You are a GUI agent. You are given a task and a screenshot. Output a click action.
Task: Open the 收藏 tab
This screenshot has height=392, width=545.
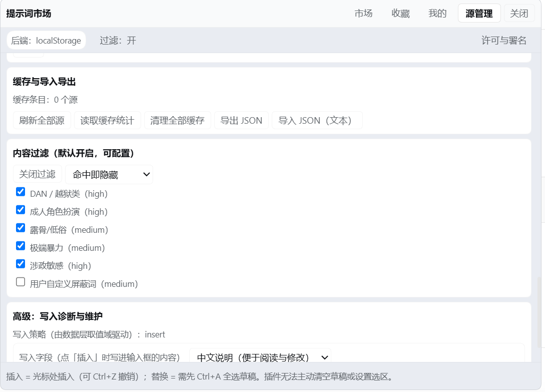point(400,13)
